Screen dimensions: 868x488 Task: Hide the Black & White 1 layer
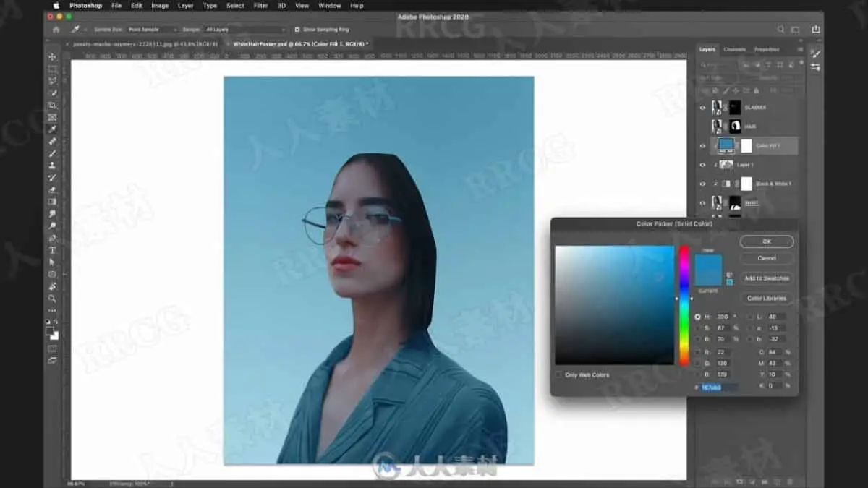(x=702, y=184)
